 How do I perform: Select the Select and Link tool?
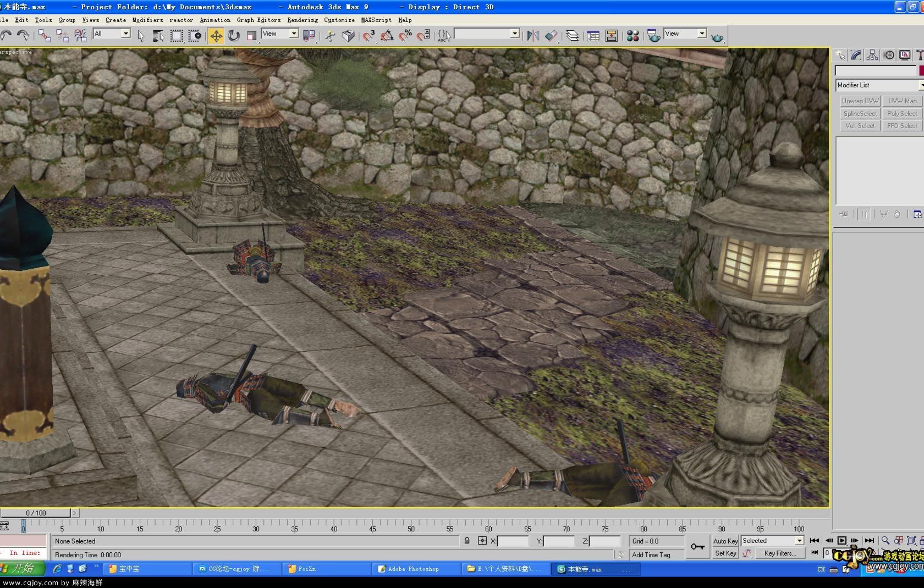coord(44,36)
